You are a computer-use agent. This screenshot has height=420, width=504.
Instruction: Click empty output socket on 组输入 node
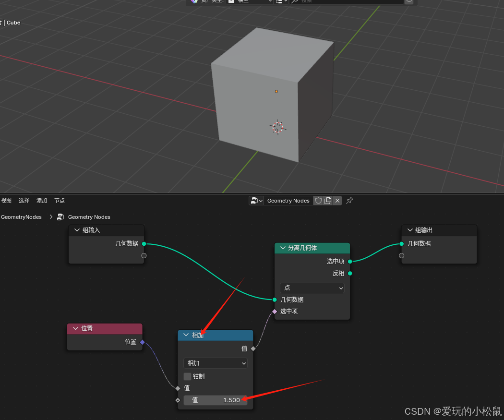click(144, 255)
